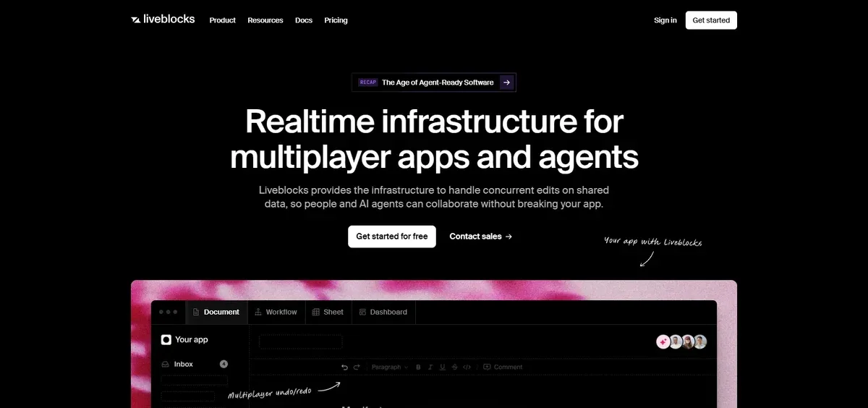Toggle inline code formatting

[467, 367]
